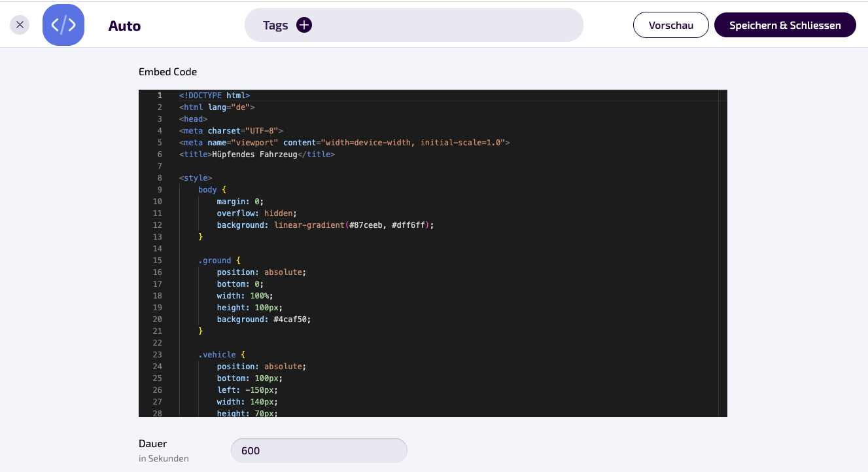868x472 pixels.
Task: Click line number 8 in the gutter
Action: coord(160,178)
